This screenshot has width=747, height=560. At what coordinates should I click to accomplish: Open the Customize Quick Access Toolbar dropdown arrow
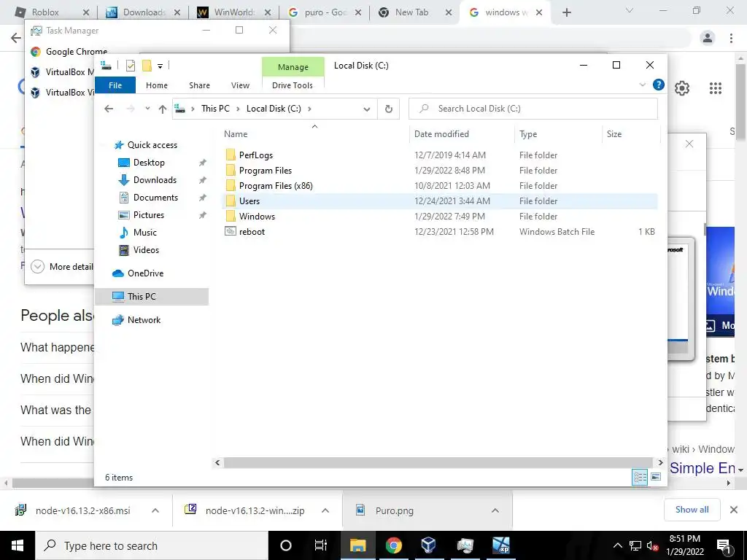[x=160, y=66]
